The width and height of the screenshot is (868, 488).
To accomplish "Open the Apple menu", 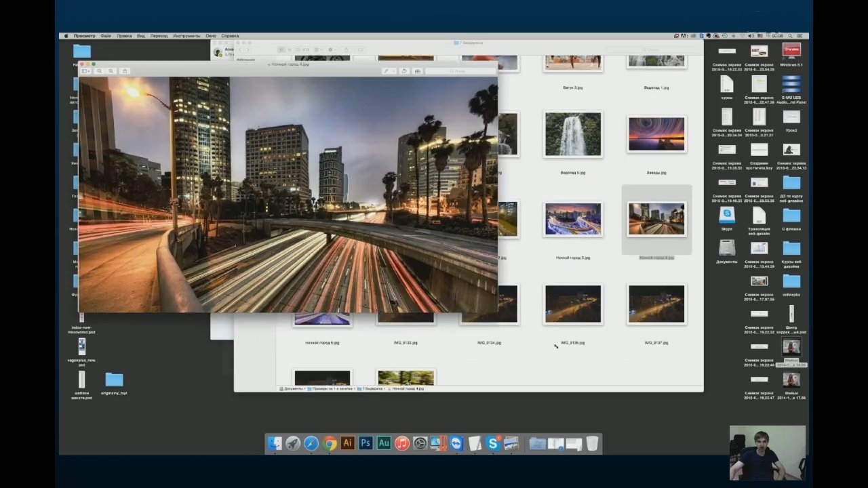I will (66, 36).
